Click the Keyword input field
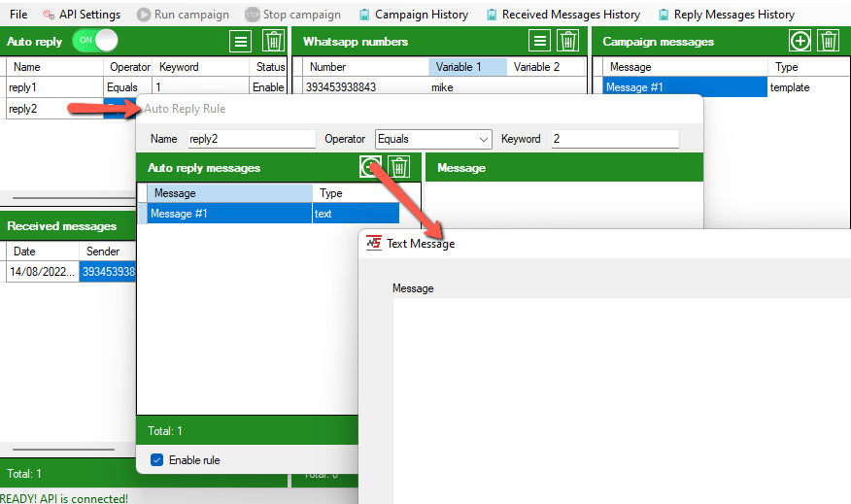The height and width of the screenshot is (504, 851). [614, 139]
